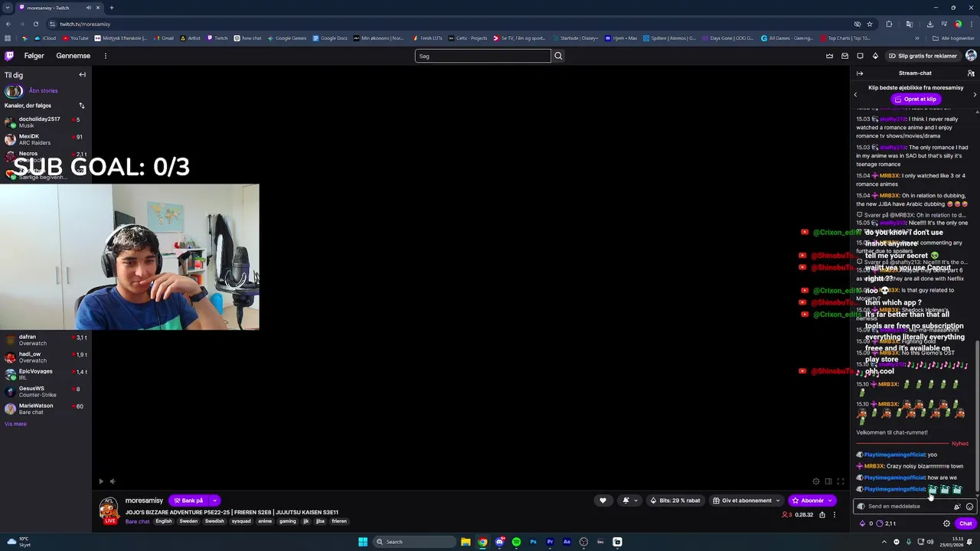Toggle play/pause on the video player
980x551 pixels.
(100, 481)
